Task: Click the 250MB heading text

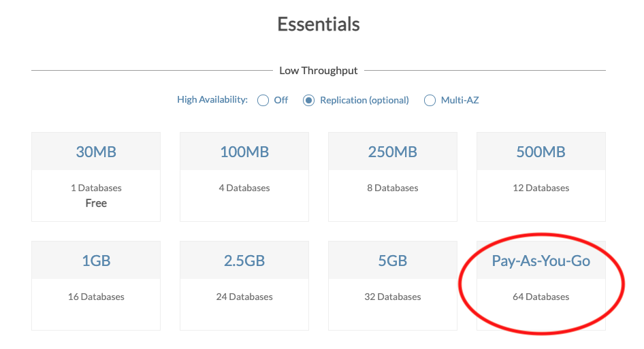Action: 393,152
